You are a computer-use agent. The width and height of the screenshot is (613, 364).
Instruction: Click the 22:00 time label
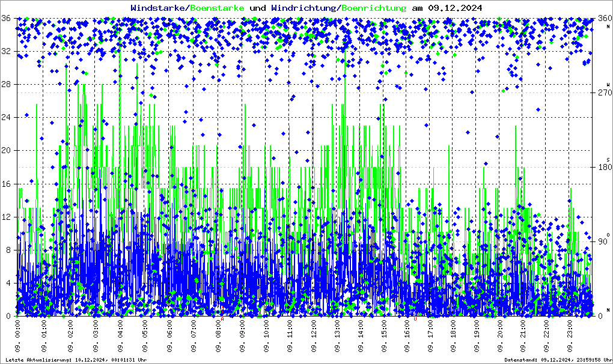pyautogui.click(x=546, y=336)
